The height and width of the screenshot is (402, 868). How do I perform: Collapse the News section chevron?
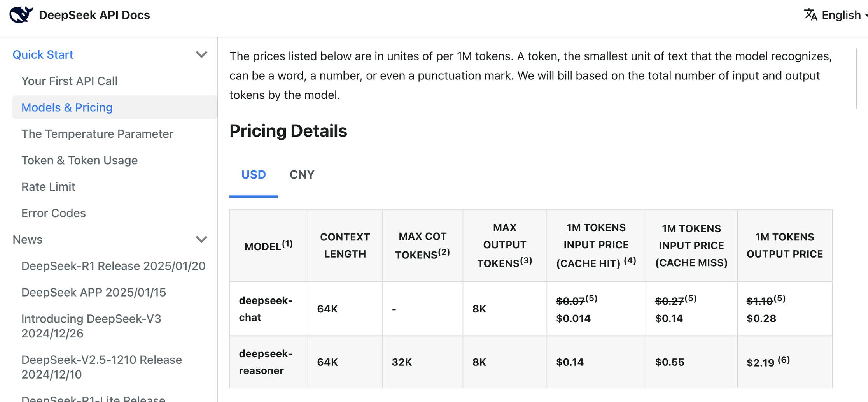click(x=201, y=239)
